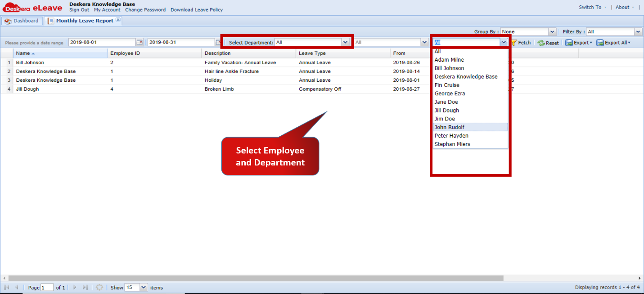Screen dimensions: 644x294
Task: Click the 2019-08-14 From date cell
Action: point(406,71)
